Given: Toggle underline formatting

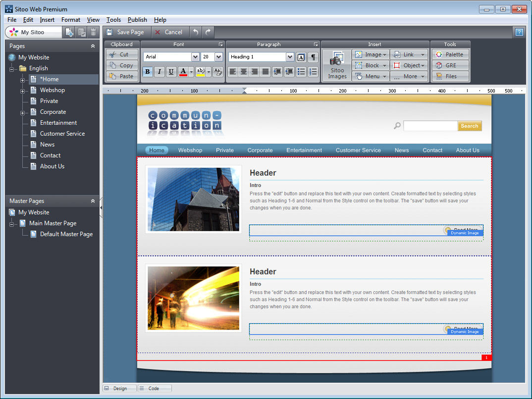Looking at the screenshot, I should 171,72.
